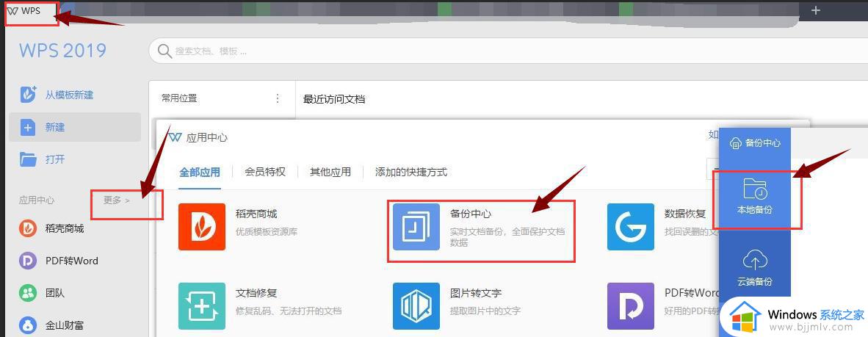Open 稻壳商城 app tile icon in 应用中心
This screenshot has height=337, width=868.
click(x=201, y=227)
